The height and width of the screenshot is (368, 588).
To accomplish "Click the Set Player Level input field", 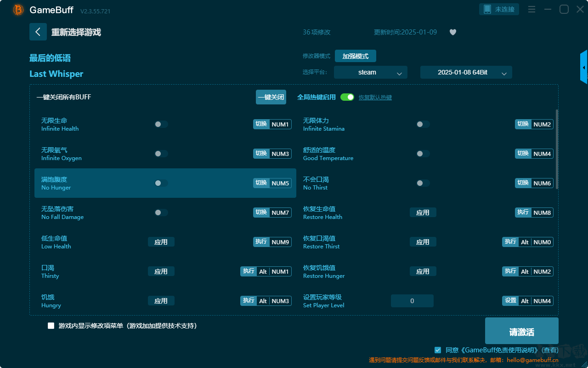I will click(412, 301).
